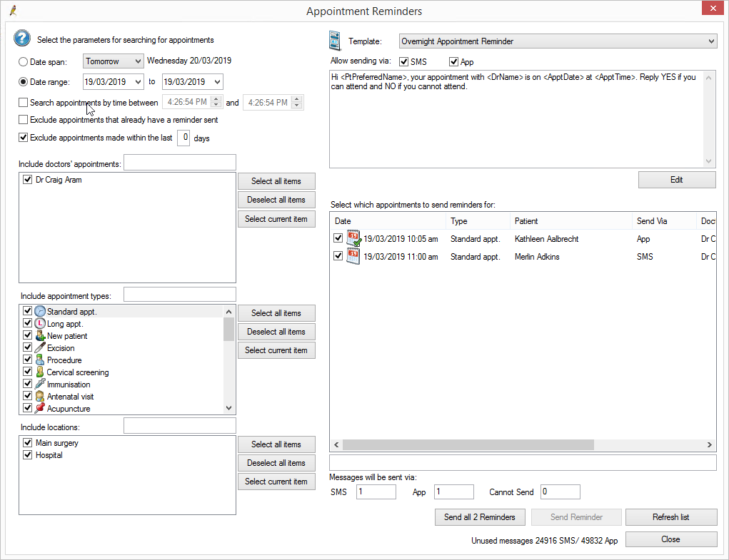
Task: Click Select current item for appointment types
Action: [x=276, y=350]
